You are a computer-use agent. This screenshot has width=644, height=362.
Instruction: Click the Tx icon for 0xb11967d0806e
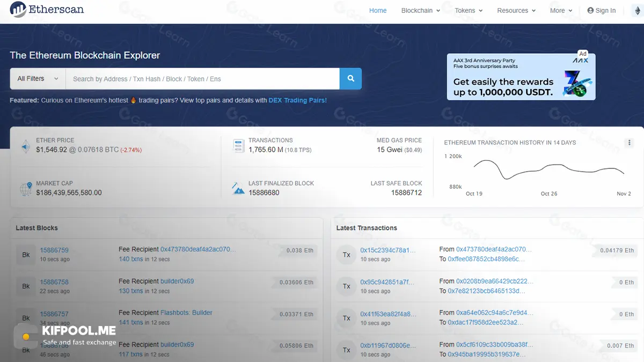347,350
